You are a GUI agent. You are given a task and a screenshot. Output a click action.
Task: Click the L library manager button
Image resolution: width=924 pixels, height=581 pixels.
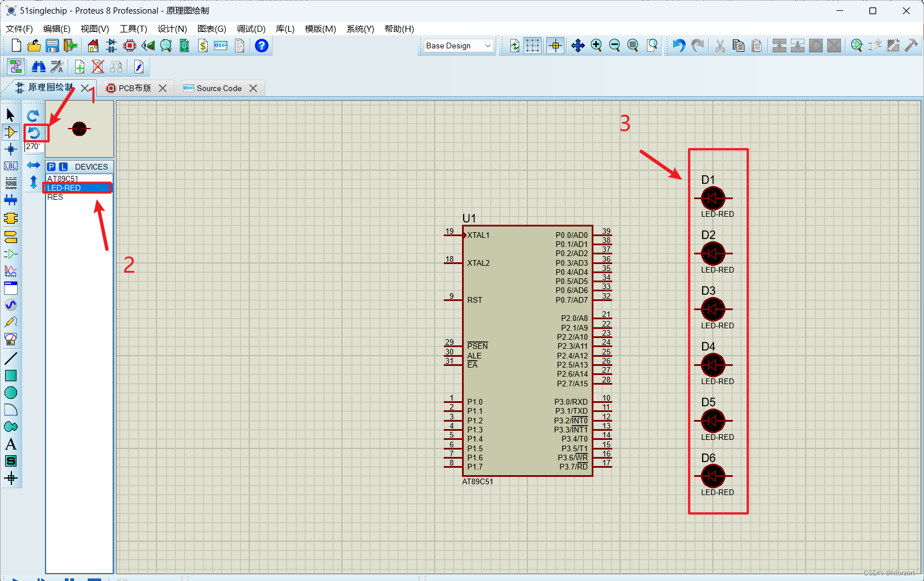[63, 167]
